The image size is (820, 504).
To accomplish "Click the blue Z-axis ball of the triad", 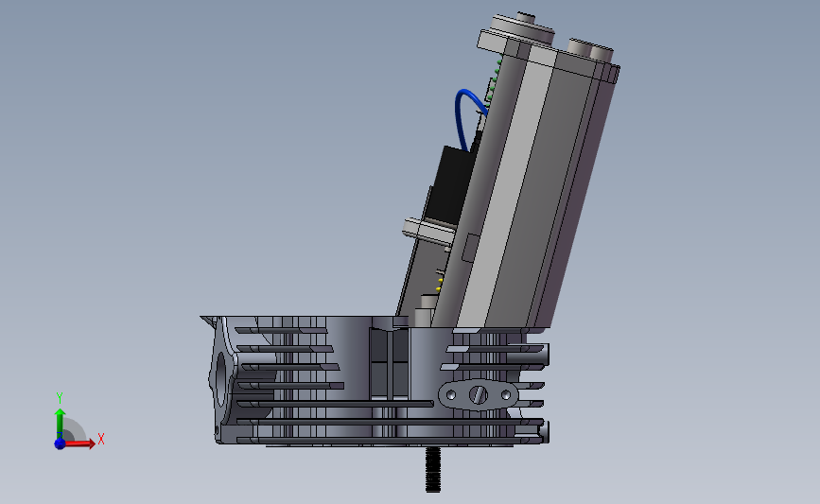I will pyautogui.click(x=60, y=443).
